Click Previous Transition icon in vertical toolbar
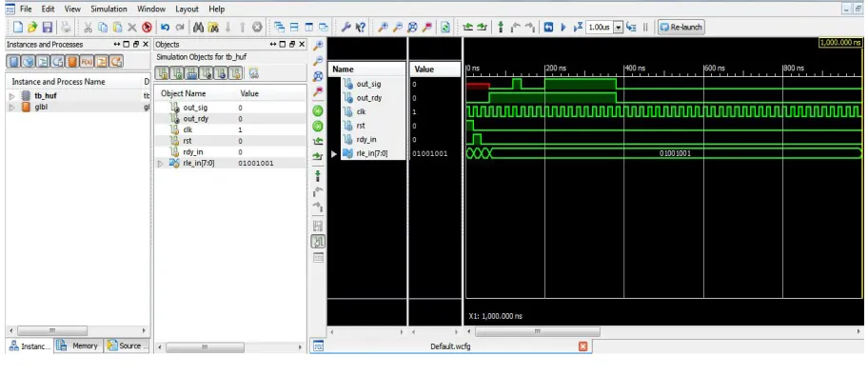The image size is (868, 375). [318, 141]
